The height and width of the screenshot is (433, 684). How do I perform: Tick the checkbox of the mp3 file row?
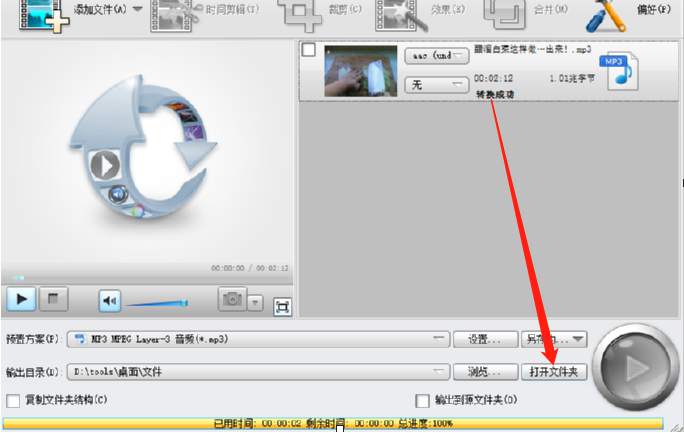[308, 50]
